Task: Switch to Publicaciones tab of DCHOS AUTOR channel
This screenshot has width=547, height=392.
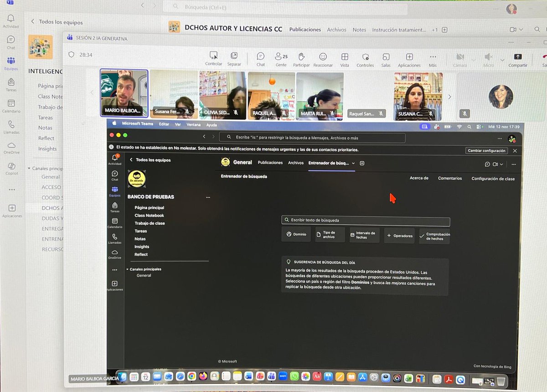Action: coord(305,30)
